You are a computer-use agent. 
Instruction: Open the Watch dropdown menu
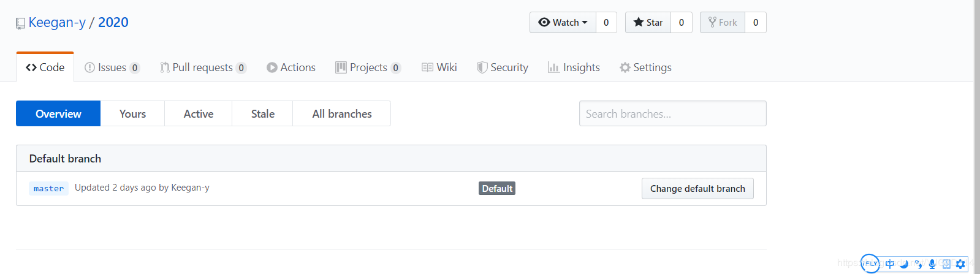click(x=563, y=23)
